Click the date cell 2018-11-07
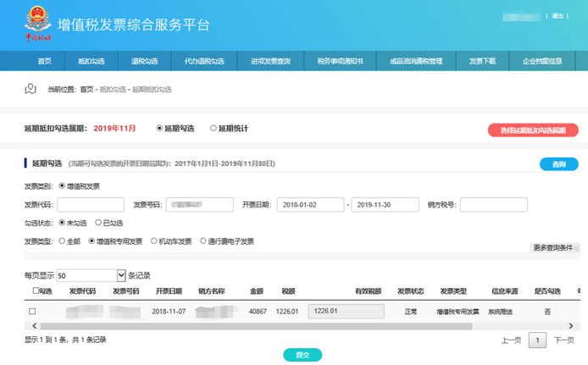This screenshot has height=365, width=588. coord(169,312)
